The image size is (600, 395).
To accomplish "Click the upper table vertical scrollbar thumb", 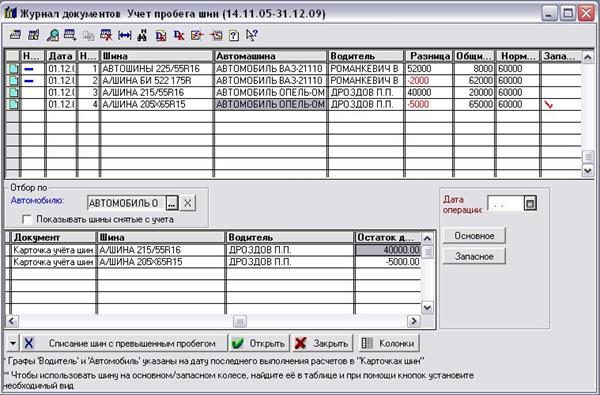I will click(588, 157).
